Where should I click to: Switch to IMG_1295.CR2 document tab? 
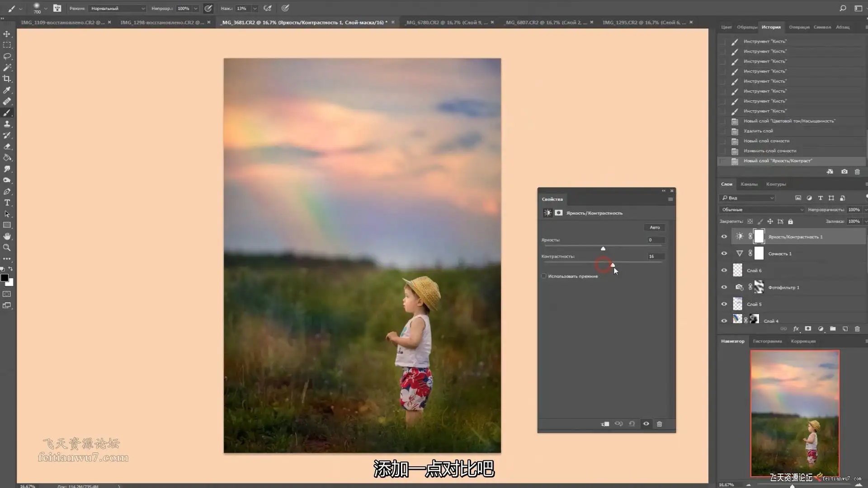coord(643,22)
